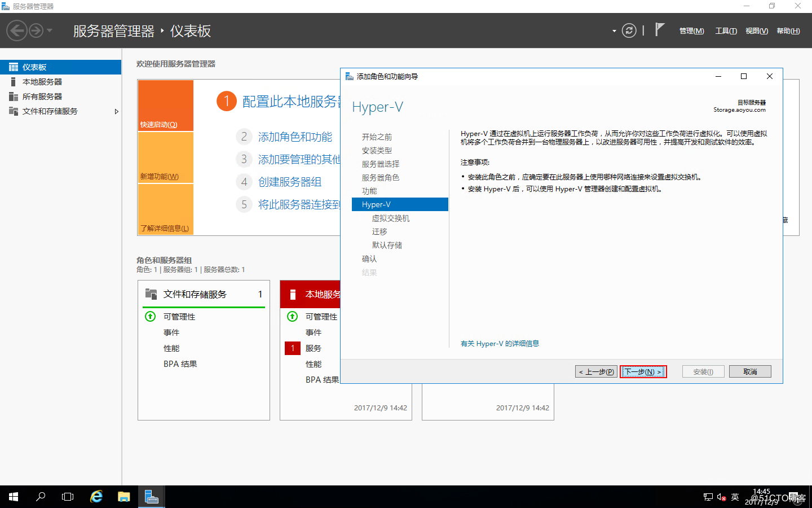Image resolution: width=812 pixels, height=508 pixels.
Task: Click 性能 in the 文件和存储服务 tile
Action: (171, 348)
